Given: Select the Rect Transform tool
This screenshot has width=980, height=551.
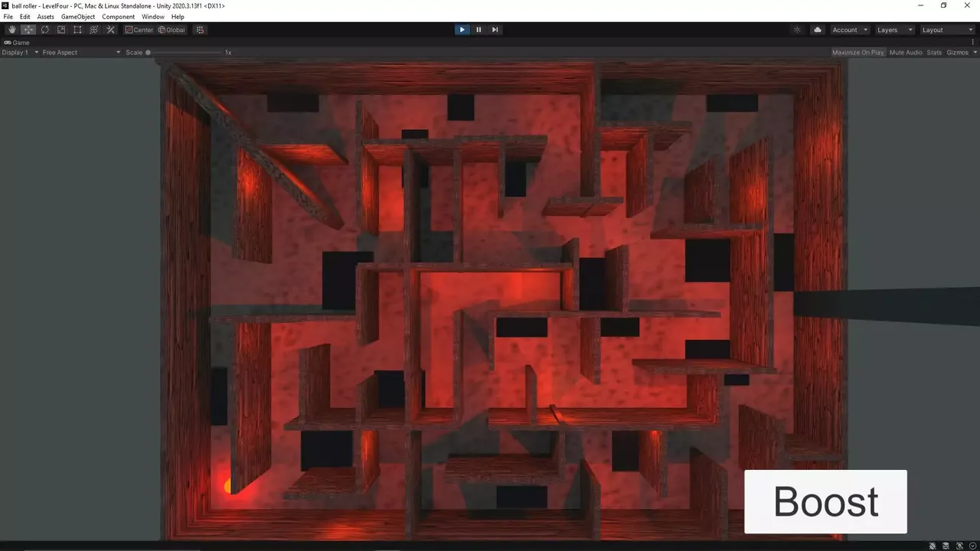Looking at the screenshot, I should [x=77, y=29].
